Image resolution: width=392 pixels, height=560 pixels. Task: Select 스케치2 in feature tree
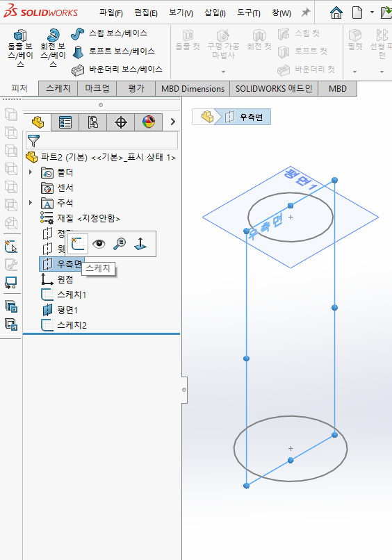tap(64, 325)
